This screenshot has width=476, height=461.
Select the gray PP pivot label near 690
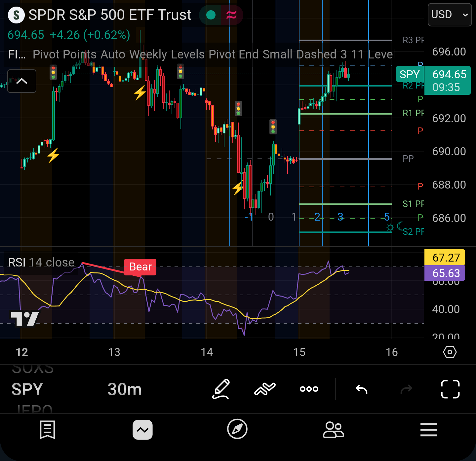click(x=408, y=159)
